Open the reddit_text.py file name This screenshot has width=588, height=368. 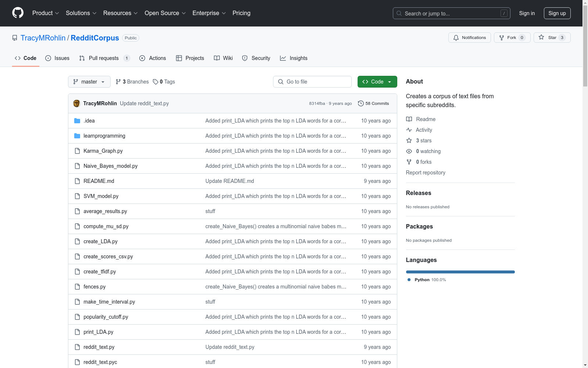[x=99, y=347]
